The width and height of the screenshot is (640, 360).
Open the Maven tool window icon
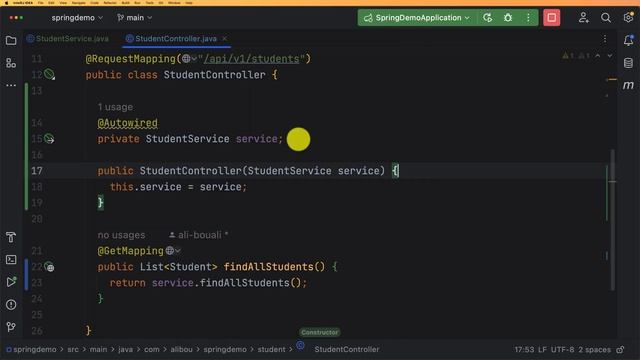click(x=629, y=85)
